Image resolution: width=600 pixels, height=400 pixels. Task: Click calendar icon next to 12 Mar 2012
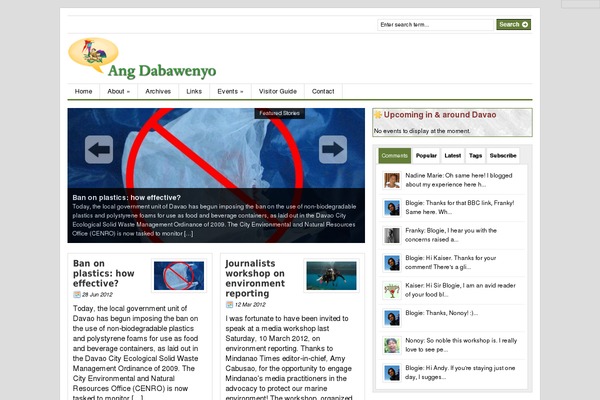(x=229, y=305)
